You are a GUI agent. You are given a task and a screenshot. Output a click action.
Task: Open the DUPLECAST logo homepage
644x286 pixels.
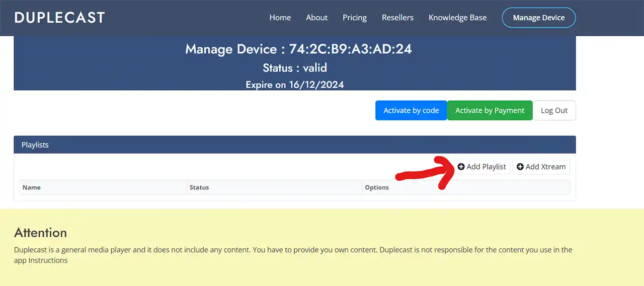click(x=59, y=18)
